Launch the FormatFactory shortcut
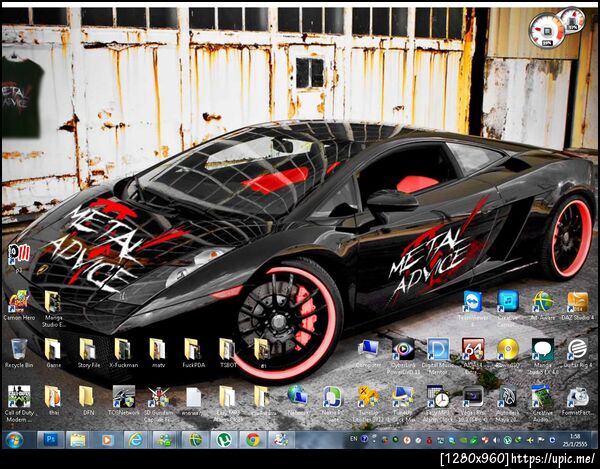Screen dimensions: 600x469 click(x=577, y=401)
